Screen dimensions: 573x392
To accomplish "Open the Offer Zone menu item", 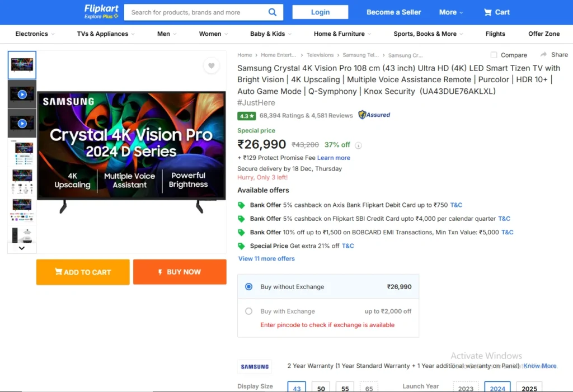I will point(544,34).
